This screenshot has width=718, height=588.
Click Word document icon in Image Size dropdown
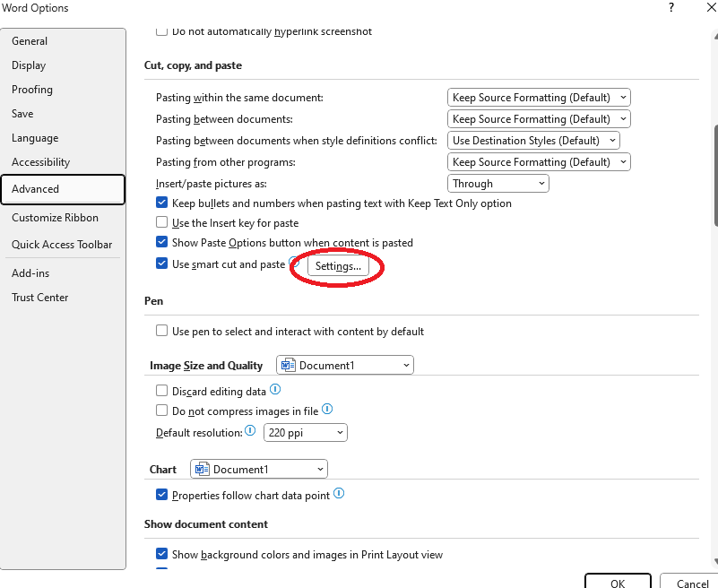pyautogui.click(x=288, y=365)
